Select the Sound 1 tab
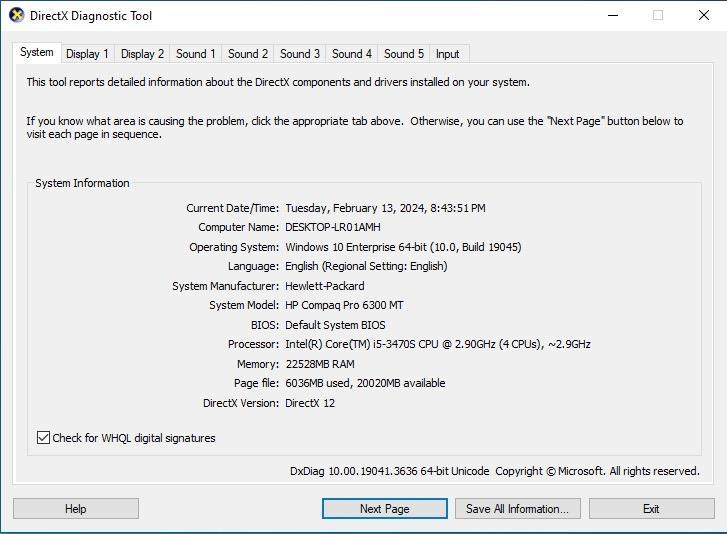727x534 pixels. (x=196, y=54)
